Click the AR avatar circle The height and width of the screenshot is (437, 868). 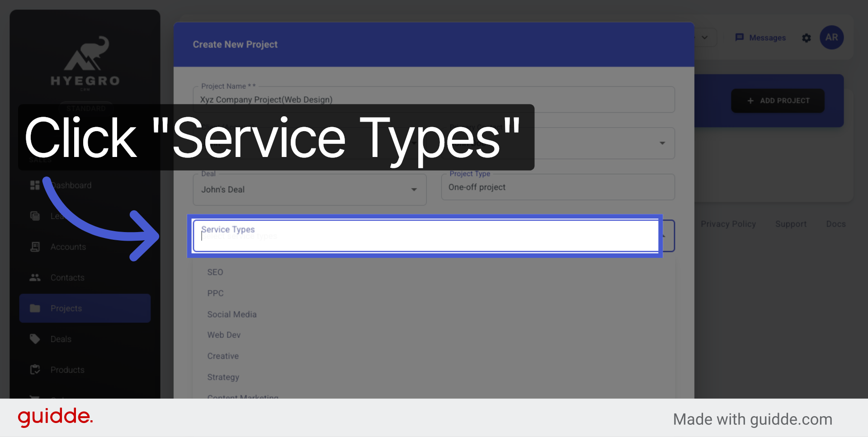[x=831, y=38]
